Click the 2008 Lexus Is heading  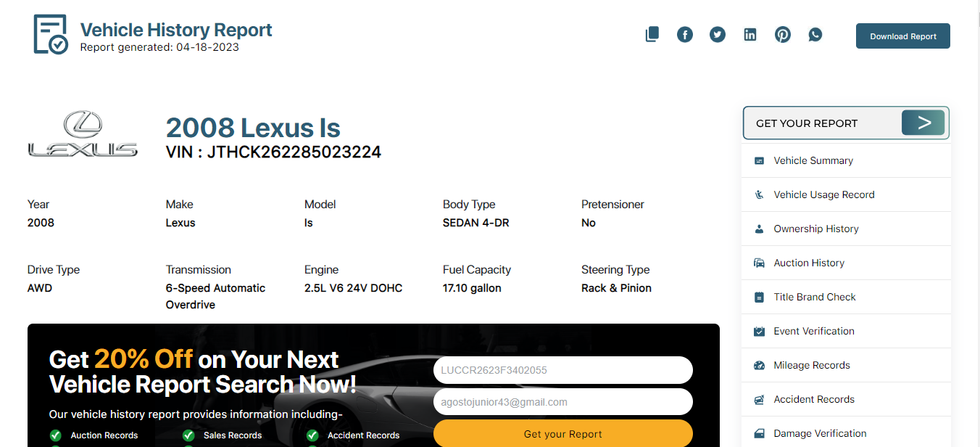tap(253, 128)
